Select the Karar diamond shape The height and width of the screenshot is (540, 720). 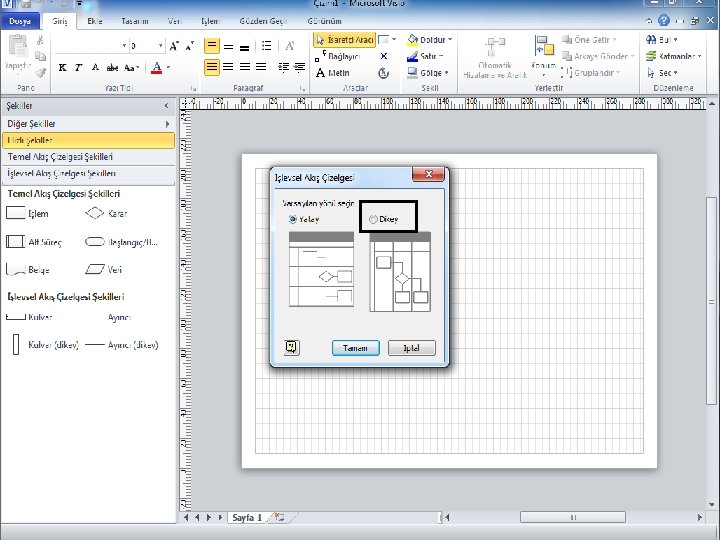(x=95, y=213)
